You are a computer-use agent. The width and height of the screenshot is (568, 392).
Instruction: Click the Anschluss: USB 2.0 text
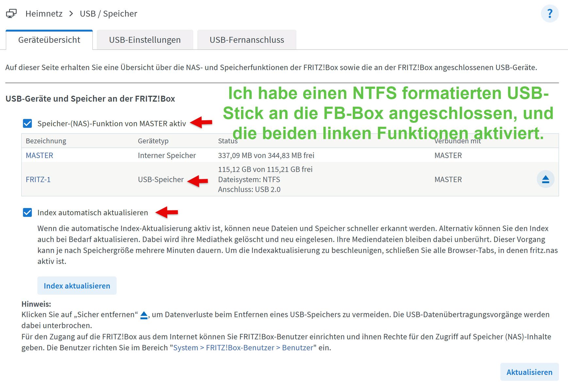pos(249,189)
